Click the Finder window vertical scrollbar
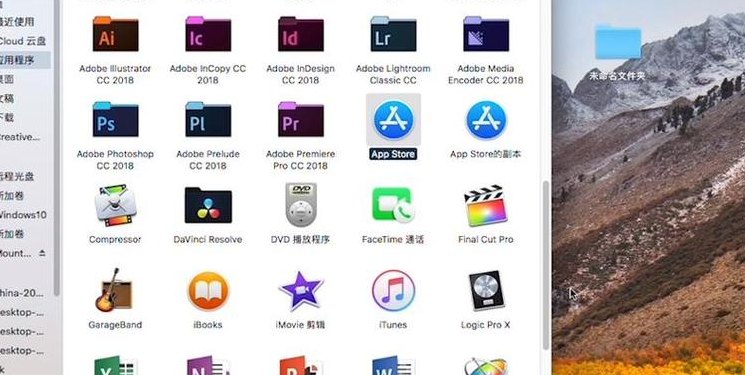 tap(546, 265)
